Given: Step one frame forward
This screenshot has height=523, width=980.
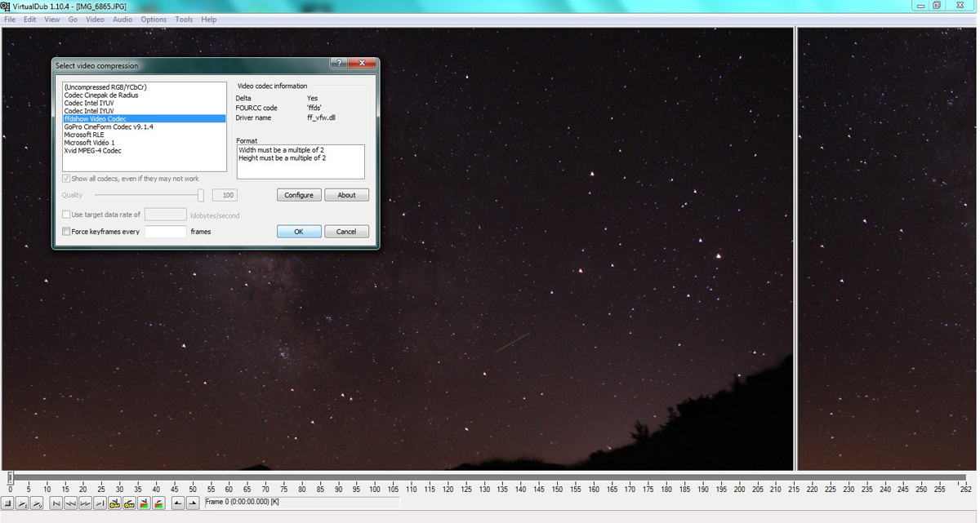Looking at the screenshot, I should (x=85, y=502).
